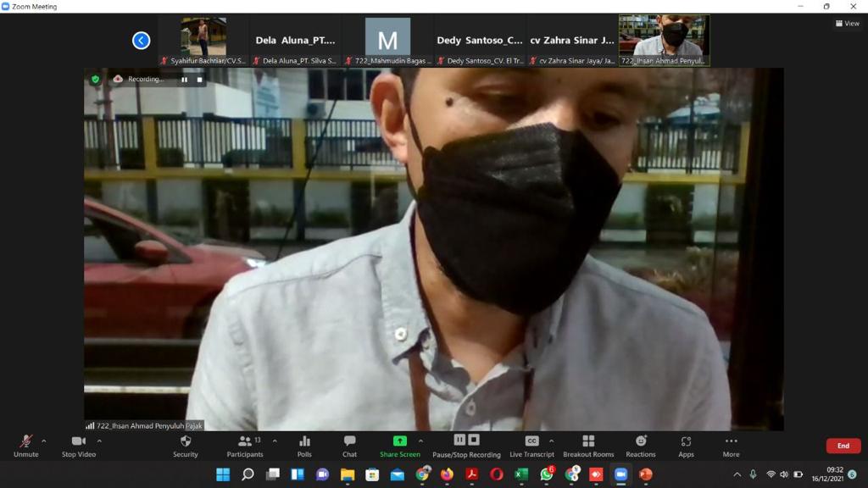Image resolution: width=868 pixels, height=488 pixels.
Task: Open the Reactions menu
Action: [x=641, y=446]
